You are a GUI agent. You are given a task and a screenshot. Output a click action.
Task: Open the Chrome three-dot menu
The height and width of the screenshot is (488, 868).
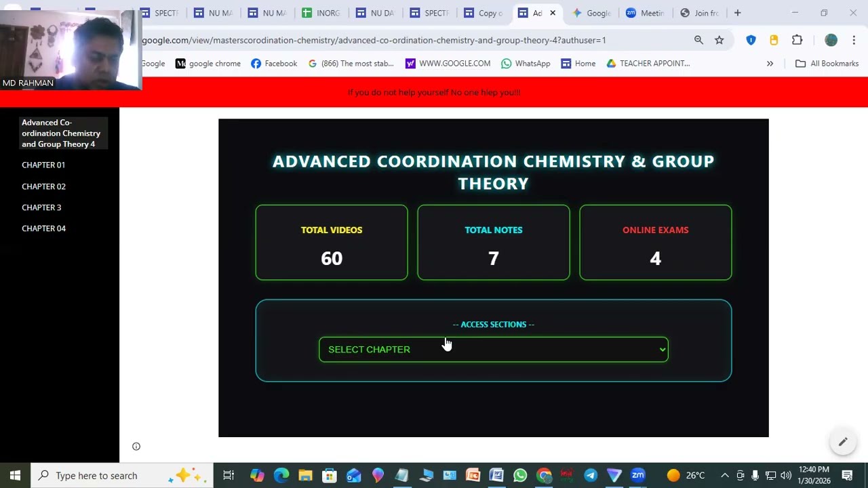point(854,40)
